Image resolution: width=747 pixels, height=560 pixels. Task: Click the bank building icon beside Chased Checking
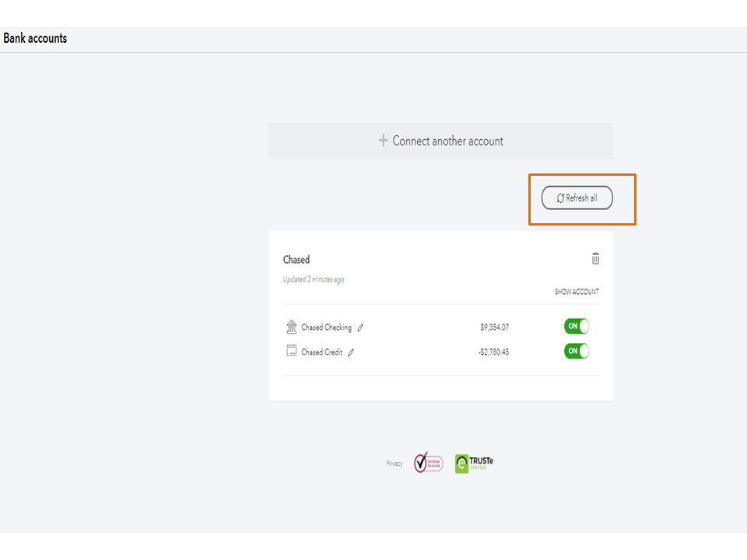coord(292,327)
